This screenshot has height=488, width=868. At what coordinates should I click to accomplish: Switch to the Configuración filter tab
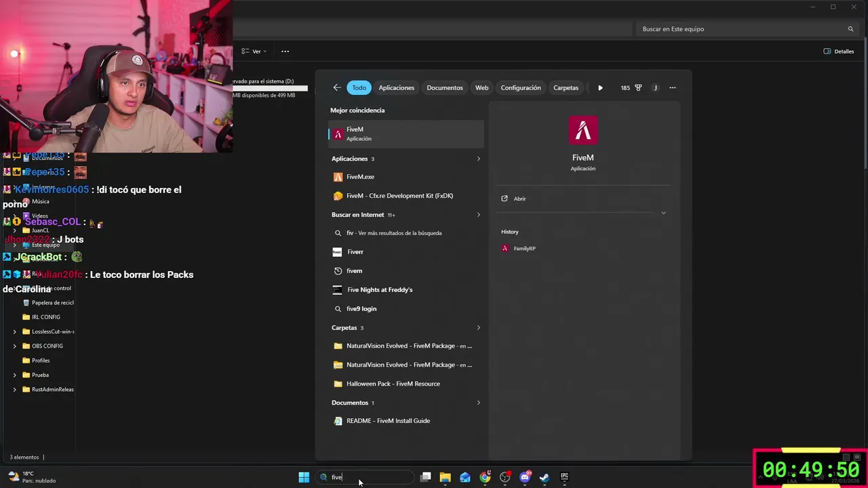(x=521, y=87)
